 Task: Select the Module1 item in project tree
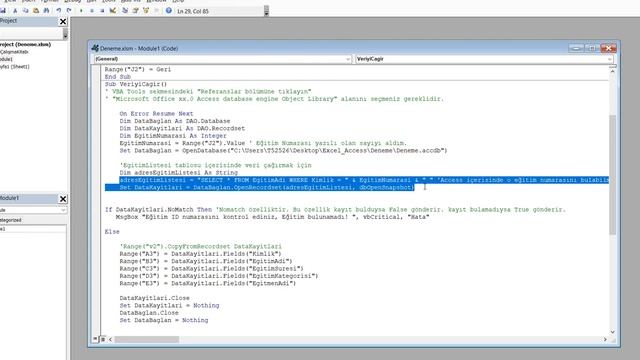[x=6, y=59]
